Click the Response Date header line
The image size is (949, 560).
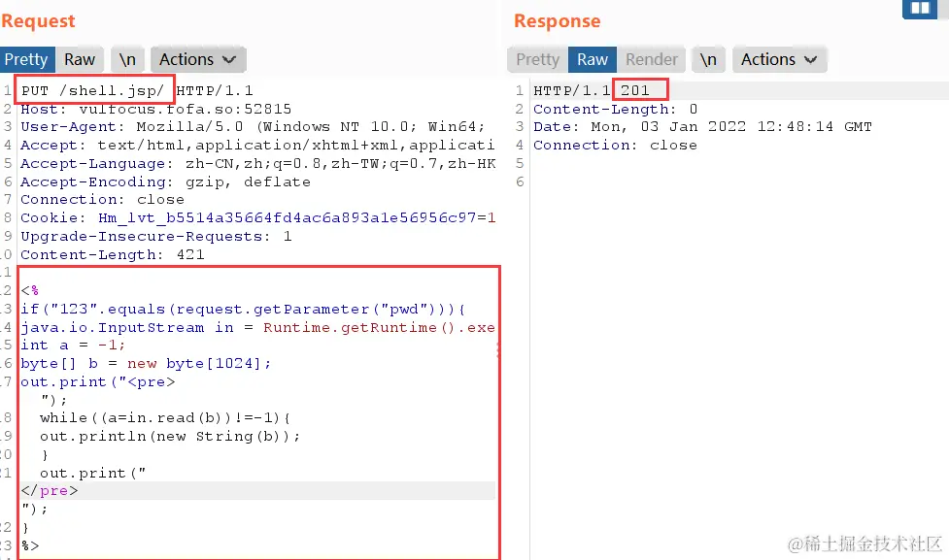702,127
